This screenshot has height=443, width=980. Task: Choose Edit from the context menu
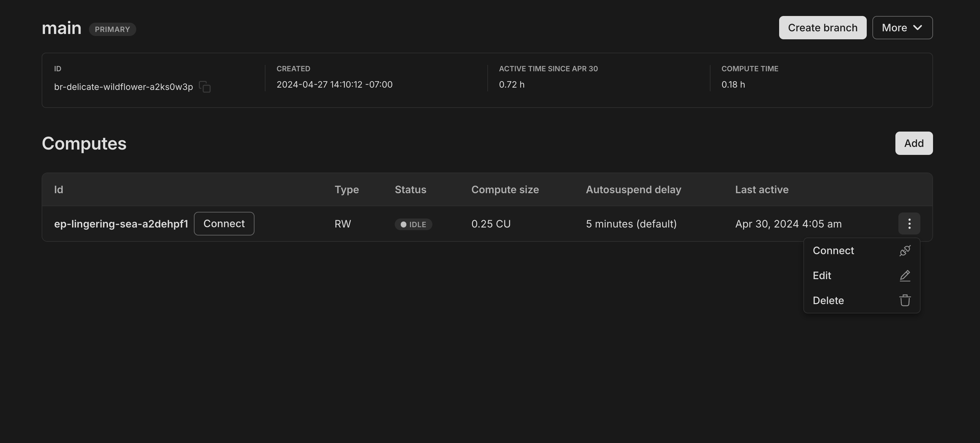822,276
